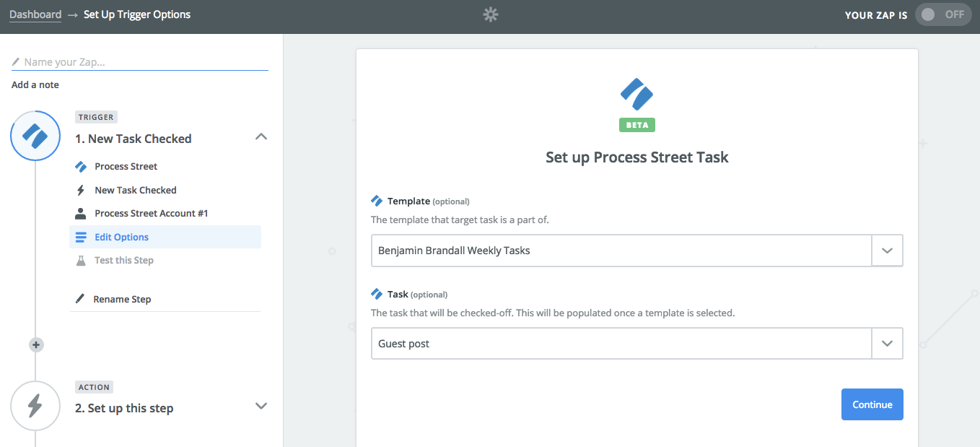Click the Zapier gear logo in header
This screenshot has height=447, width=980.
[x=491, y=14]
